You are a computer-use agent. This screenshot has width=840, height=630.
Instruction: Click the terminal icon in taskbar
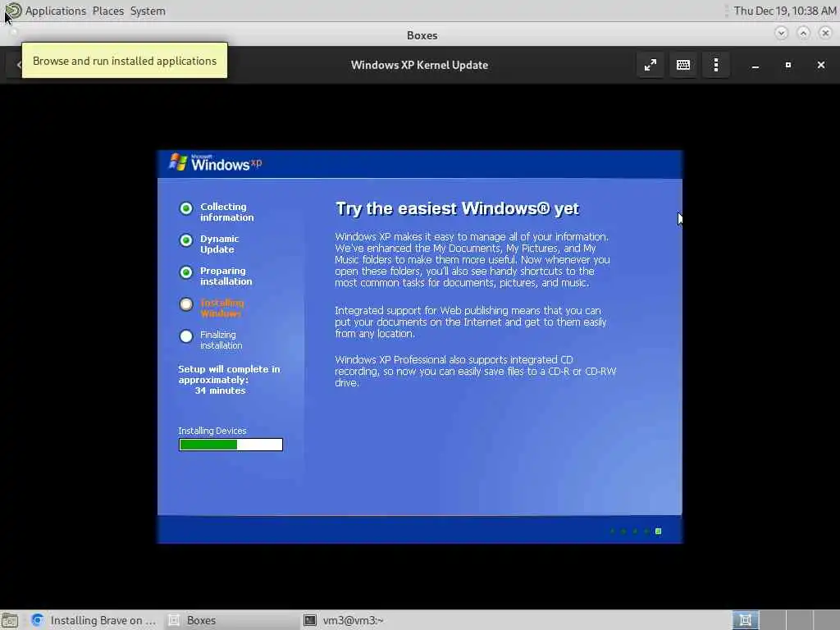click(310, 620)
